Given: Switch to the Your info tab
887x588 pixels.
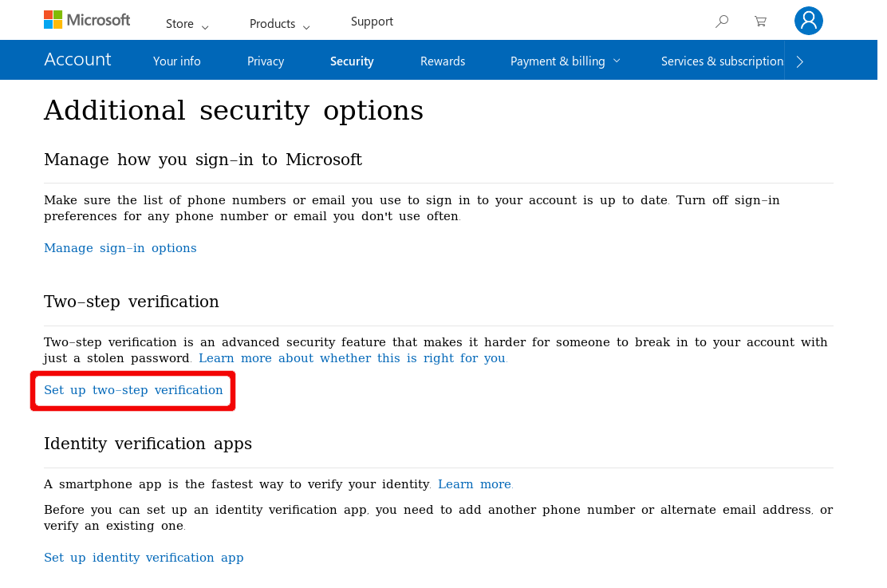Looking at the screenshot, I should pyautogui.click(x=176, y=61).
